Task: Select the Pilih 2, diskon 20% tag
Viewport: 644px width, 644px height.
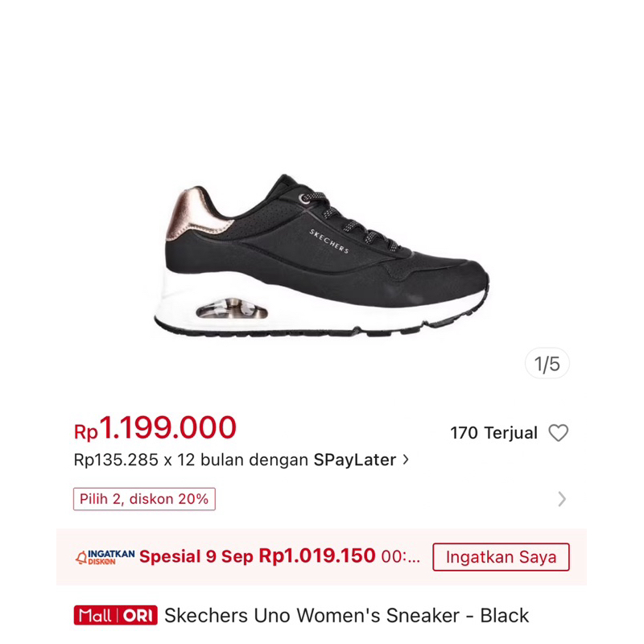Action: (x=144, y=499)
